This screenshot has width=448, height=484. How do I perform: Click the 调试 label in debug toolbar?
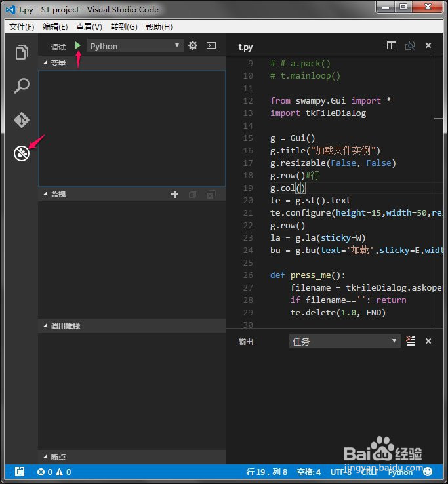pyautogui.click(x=58, y=47)
